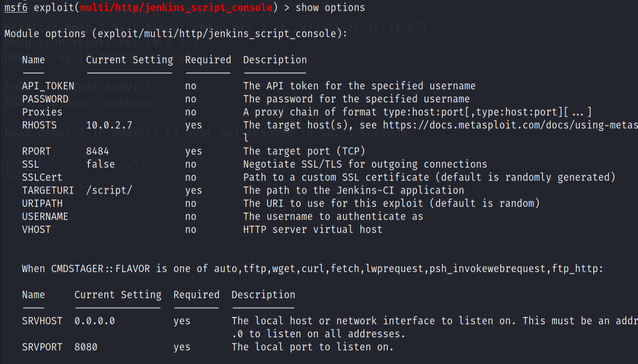Click 'Current Setting' header above SRVHOST value
The image size is (638, 364).
[118, 295]
